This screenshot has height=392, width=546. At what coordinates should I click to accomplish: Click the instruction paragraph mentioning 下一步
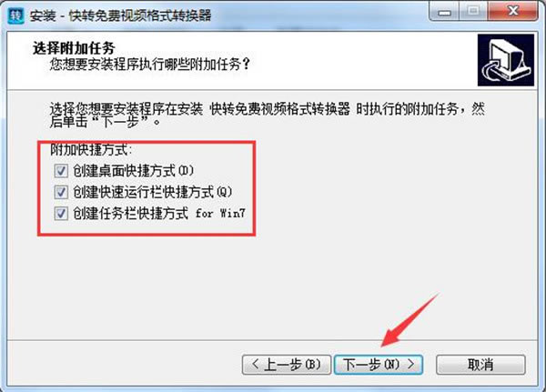267,116
